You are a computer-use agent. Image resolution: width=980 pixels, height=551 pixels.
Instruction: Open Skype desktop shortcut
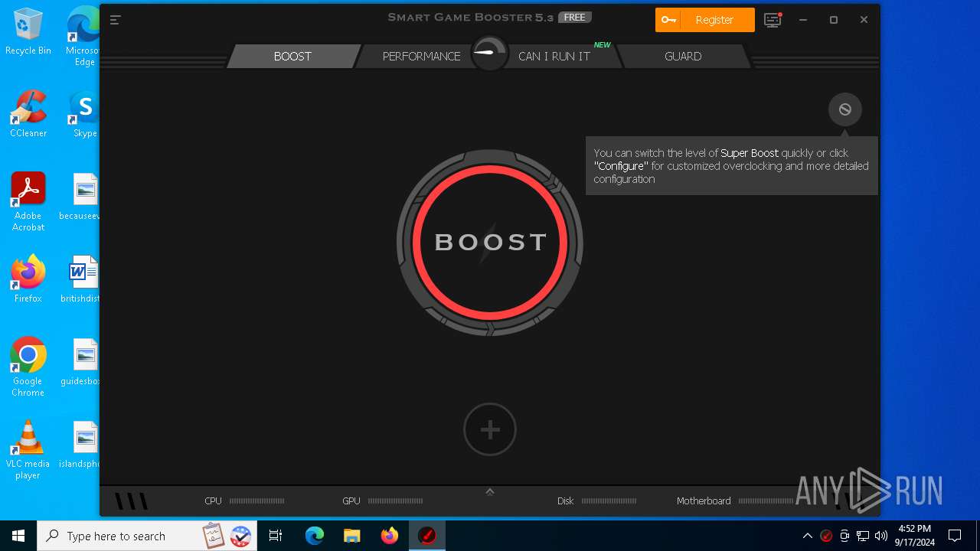[x=85, y=114]
